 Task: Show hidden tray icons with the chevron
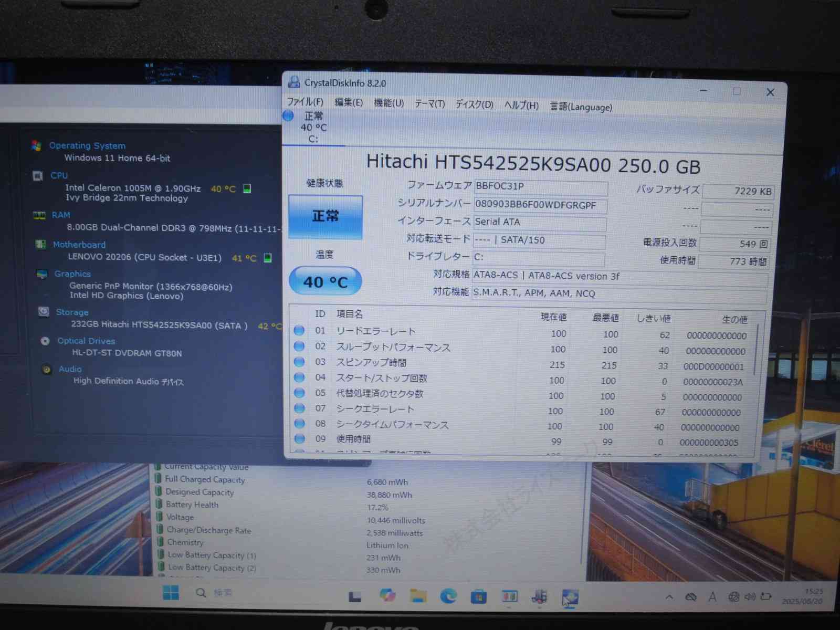coord(669,597)
